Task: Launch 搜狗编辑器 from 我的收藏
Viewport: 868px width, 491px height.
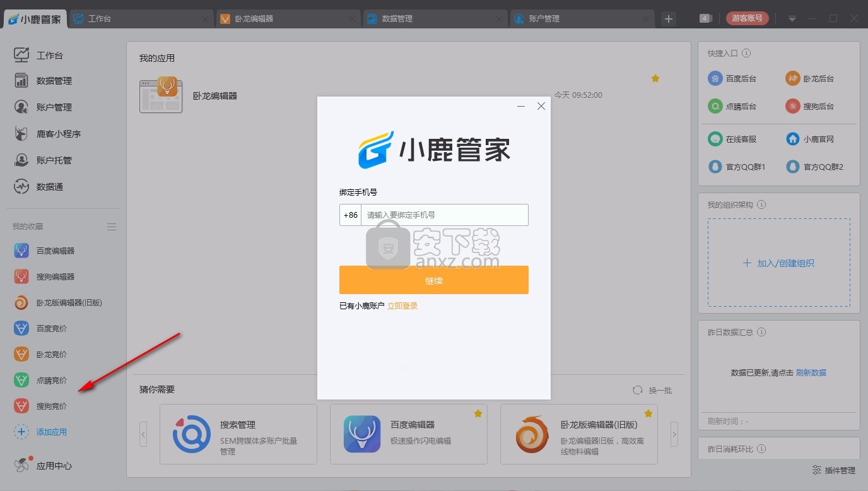Action: (44, 276)
